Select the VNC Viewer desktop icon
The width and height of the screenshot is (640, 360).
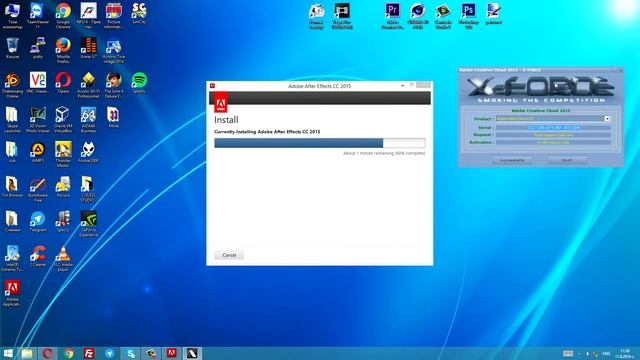click(38, 83)
